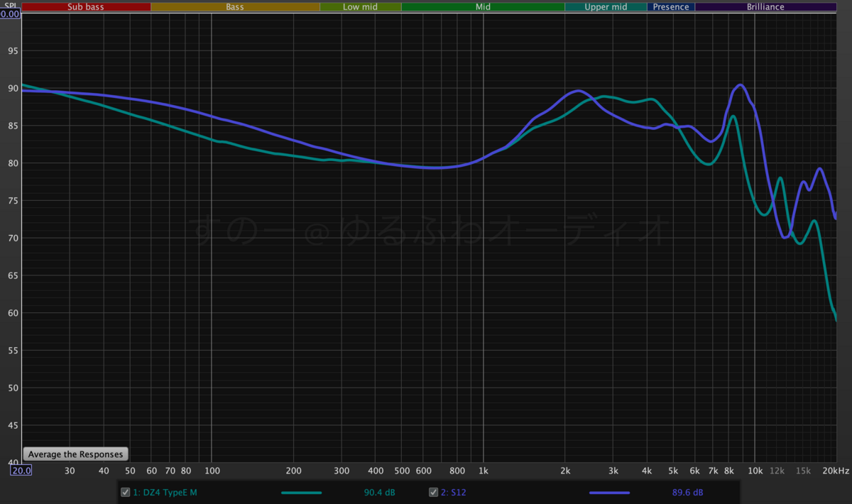Click the Low mid band label
Screen dimensions: 852x504
(360, 7)
